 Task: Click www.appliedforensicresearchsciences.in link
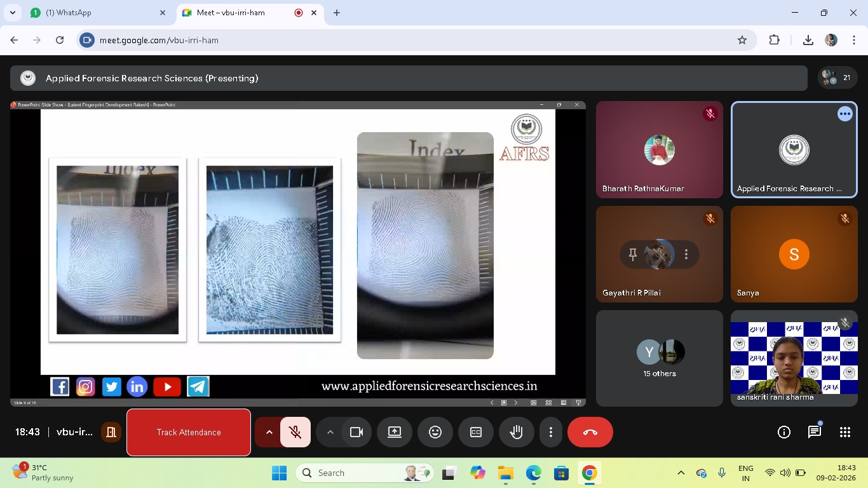click(x=430, y=386)
